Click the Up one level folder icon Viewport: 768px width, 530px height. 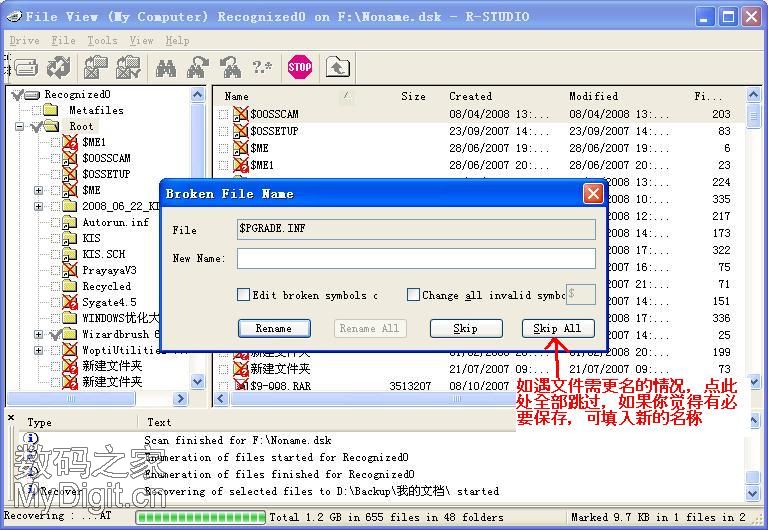coord(337,67)
